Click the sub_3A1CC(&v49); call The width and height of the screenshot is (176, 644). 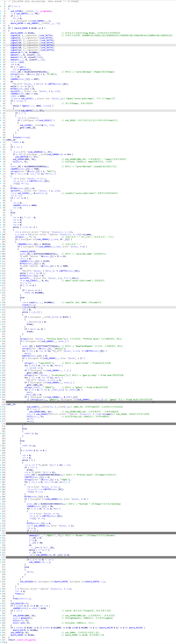pyautogui.click(x=20, y=603)
